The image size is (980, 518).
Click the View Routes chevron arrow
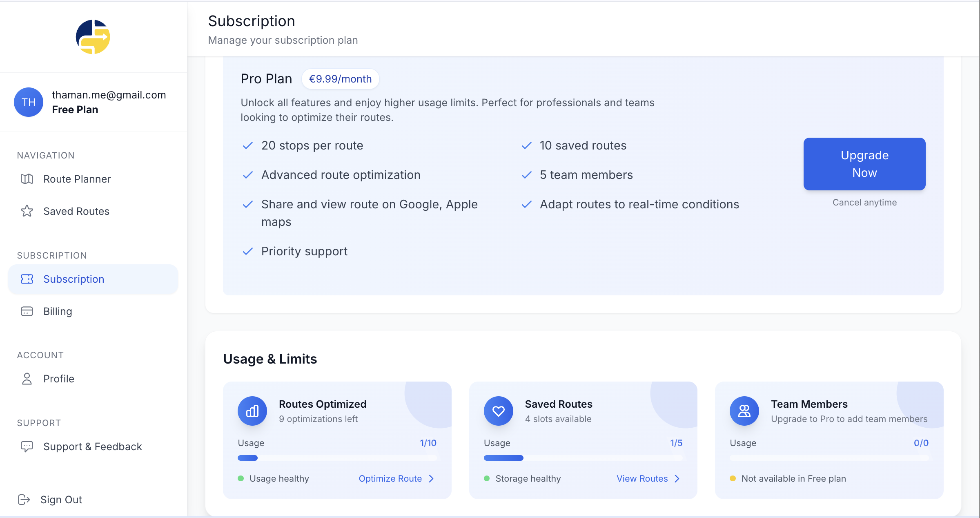tap(677, 478)
